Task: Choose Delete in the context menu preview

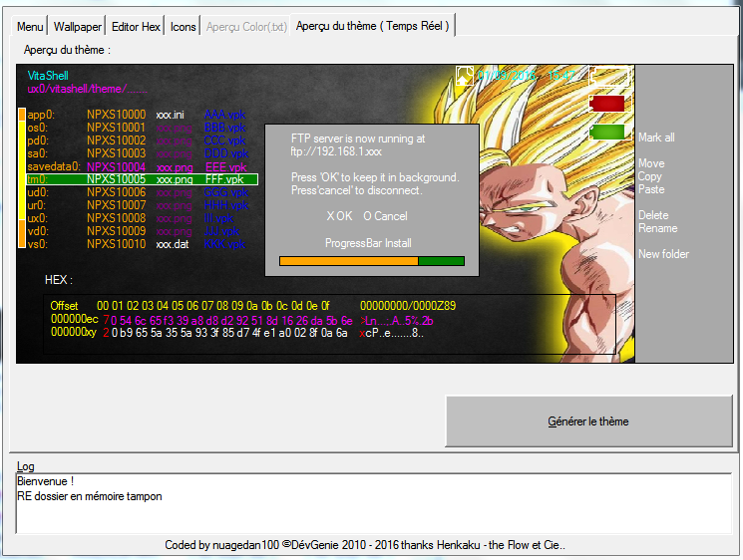Action: point(653,215)
